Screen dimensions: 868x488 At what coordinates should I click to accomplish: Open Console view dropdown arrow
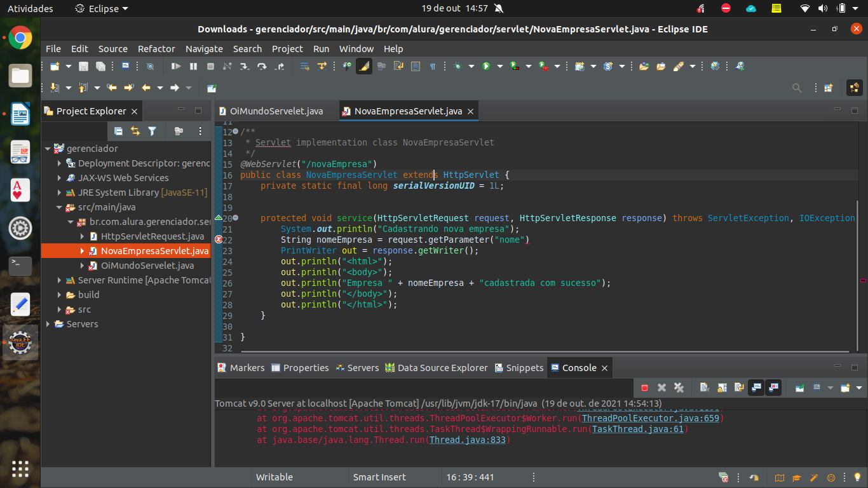(x=859, y=388)
